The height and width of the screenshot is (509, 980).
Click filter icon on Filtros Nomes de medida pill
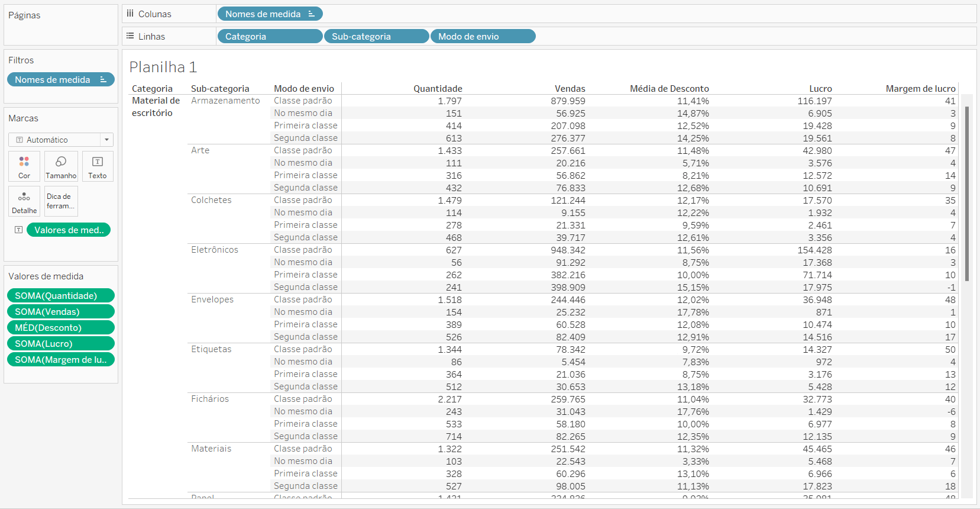click(x=104, y=79)
